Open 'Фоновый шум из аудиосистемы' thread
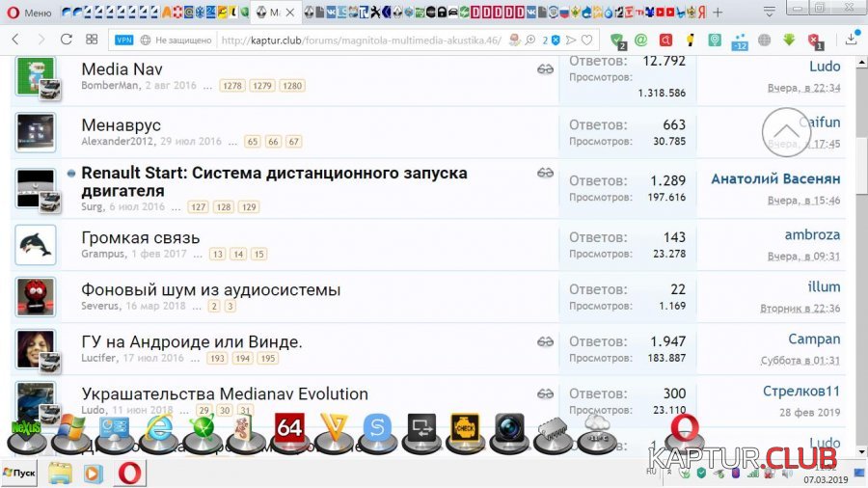The image size is (868, 488). point(211,290)
